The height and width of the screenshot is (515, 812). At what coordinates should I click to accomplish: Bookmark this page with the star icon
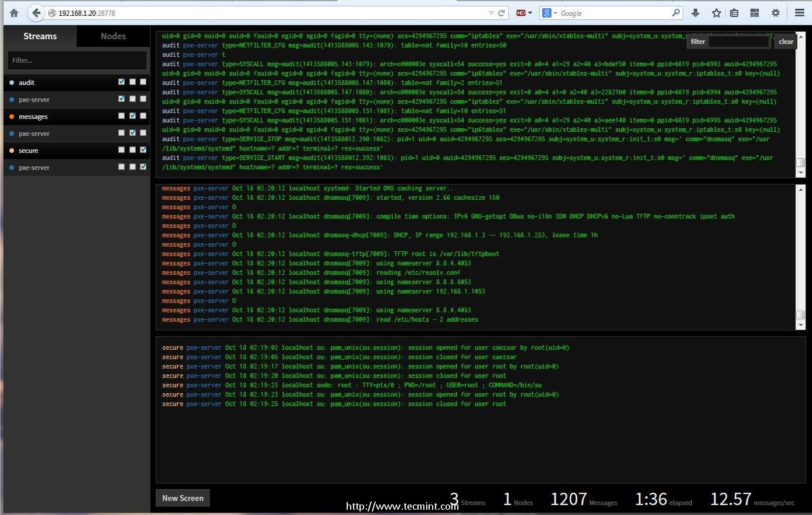click(716, 13)
